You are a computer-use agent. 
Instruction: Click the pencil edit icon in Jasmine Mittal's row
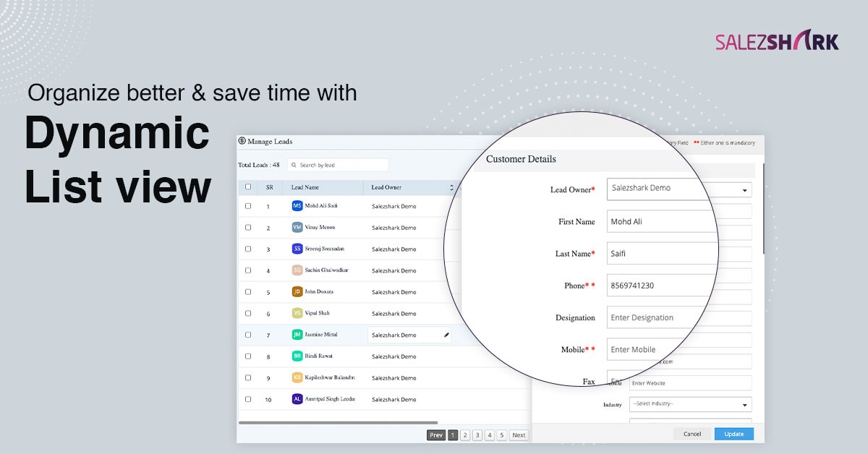[446, 335]
